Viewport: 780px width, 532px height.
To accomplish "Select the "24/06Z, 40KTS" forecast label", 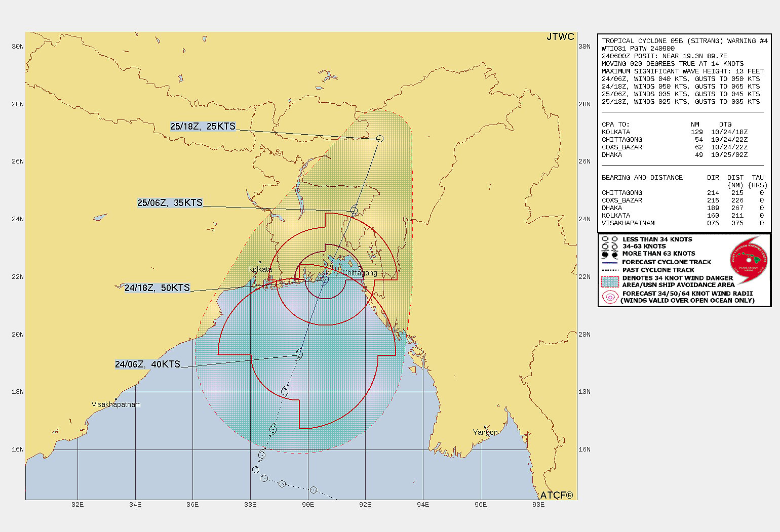I will 147,364.
